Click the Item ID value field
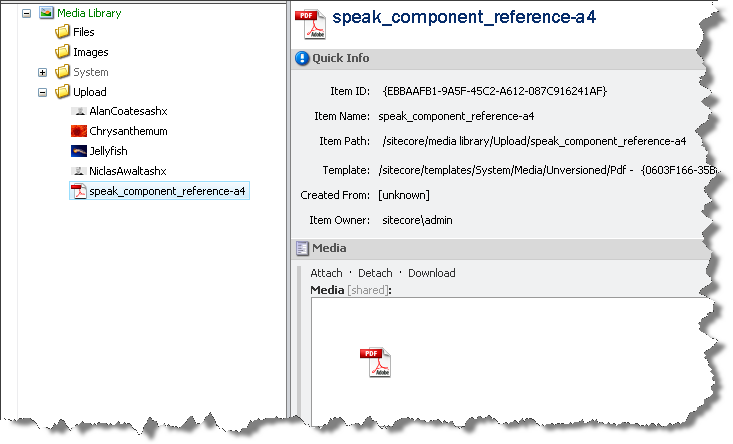 pyautogui.click(x=494, y=91)
